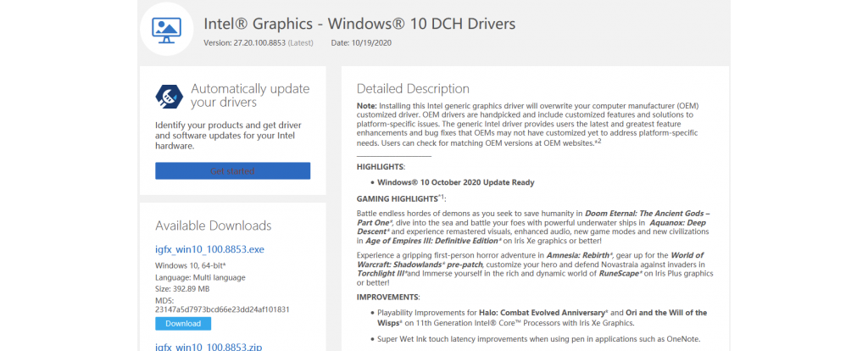Click the Intel Graphics monitor icon
Screen dimensions: 868x351
[167, 31]
